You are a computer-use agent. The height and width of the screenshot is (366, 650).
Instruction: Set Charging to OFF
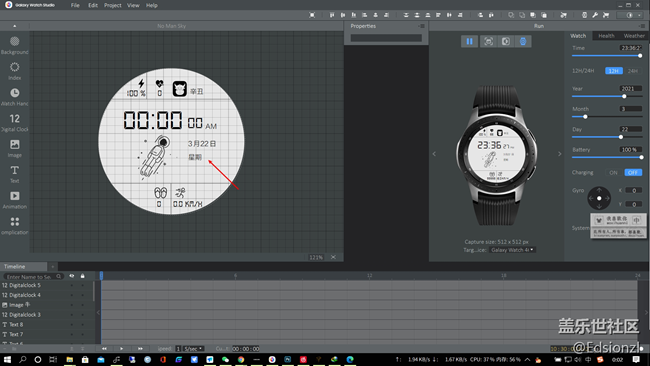pos(633,172)
